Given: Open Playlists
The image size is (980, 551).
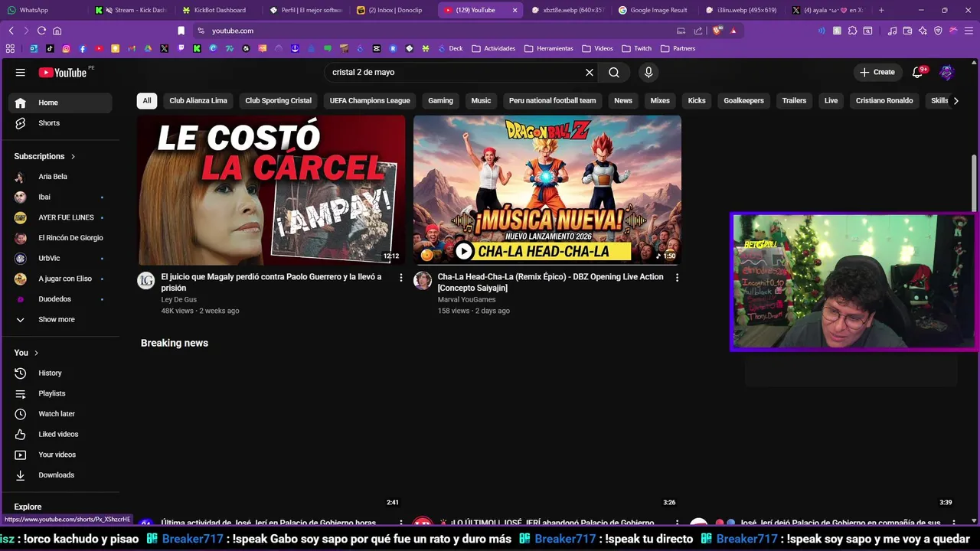Looking at the screenshot, I should [x=60, y=393].
